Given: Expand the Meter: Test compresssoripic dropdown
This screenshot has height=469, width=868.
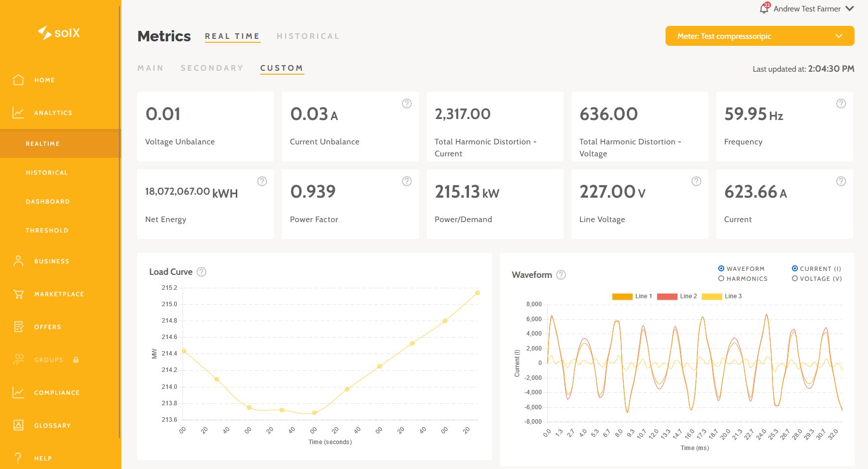Looking at the screenshot, I should (760, 36).
